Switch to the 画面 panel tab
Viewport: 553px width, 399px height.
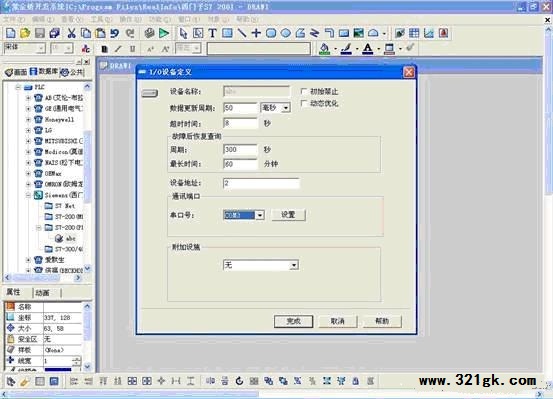(x=17, y=72)
